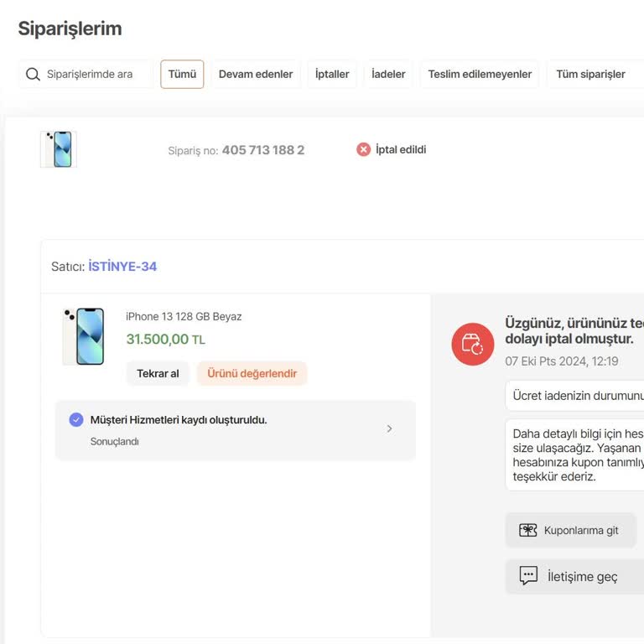Click the İptal edildi status text

tap(401, 149)
